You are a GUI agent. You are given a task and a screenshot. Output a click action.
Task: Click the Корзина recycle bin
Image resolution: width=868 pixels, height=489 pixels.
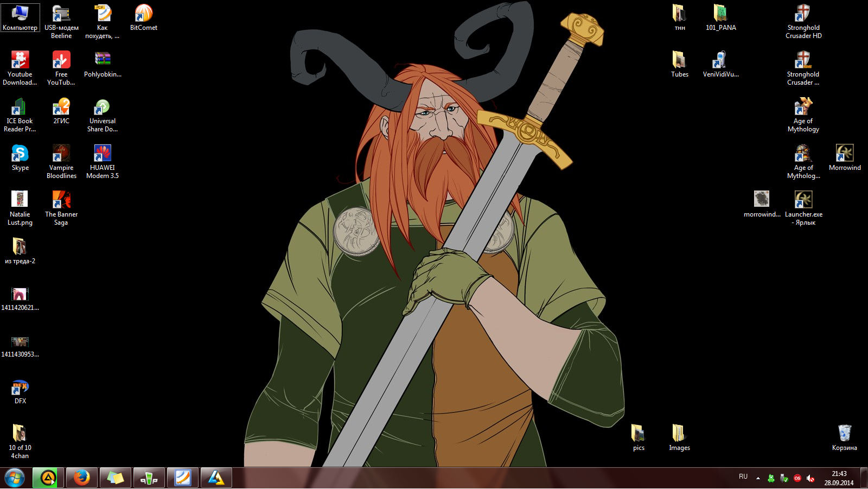pyautogui.click(x=845, y=437)
